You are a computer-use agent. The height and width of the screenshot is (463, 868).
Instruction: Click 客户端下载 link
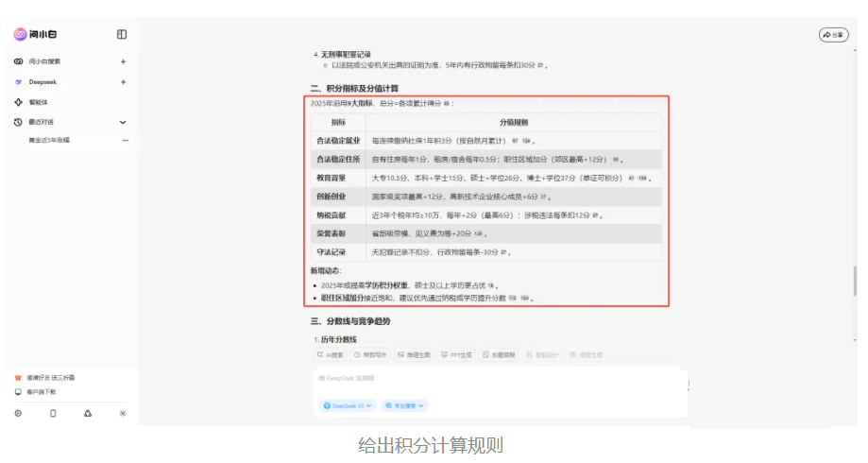point(42,391)
